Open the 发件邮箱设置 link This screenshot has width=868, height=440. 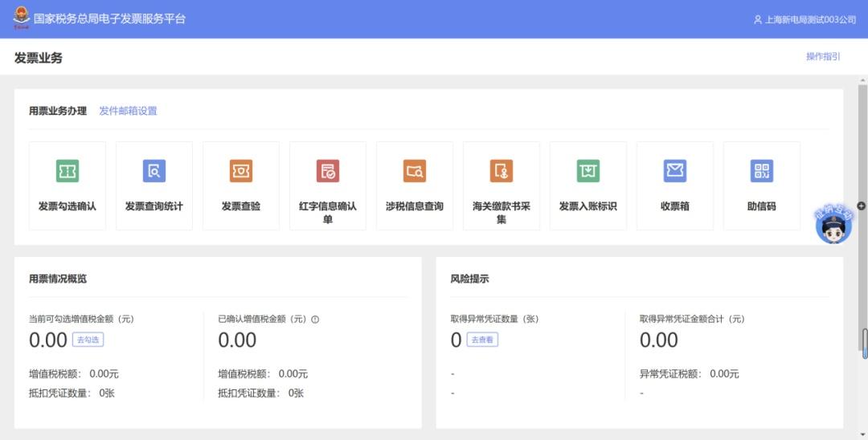[128, 111]
